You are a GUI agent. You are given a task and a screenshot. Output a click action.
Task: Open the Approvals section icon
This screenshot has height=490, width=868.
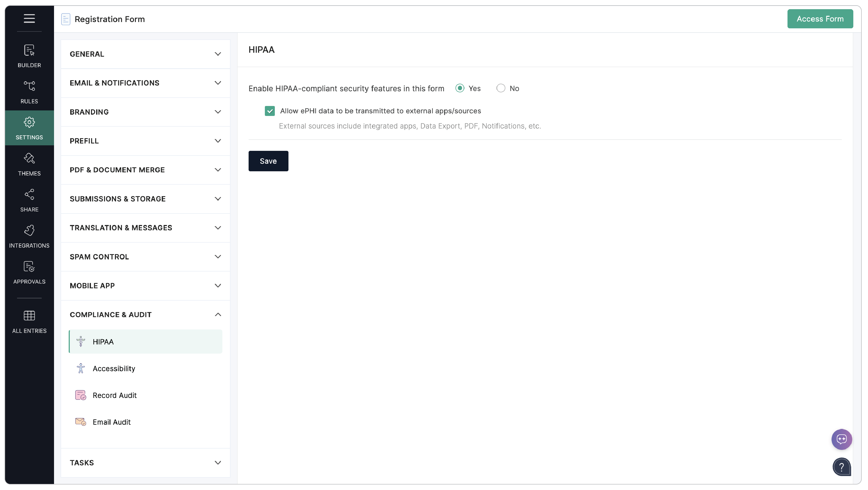pyautogui.click(x=29, y=272)
